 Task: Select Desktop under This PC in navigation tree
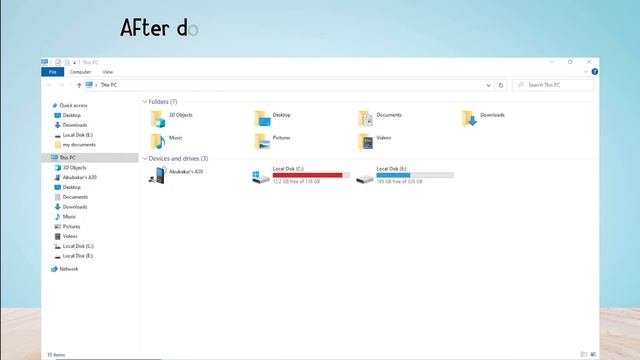click(71, 187)
